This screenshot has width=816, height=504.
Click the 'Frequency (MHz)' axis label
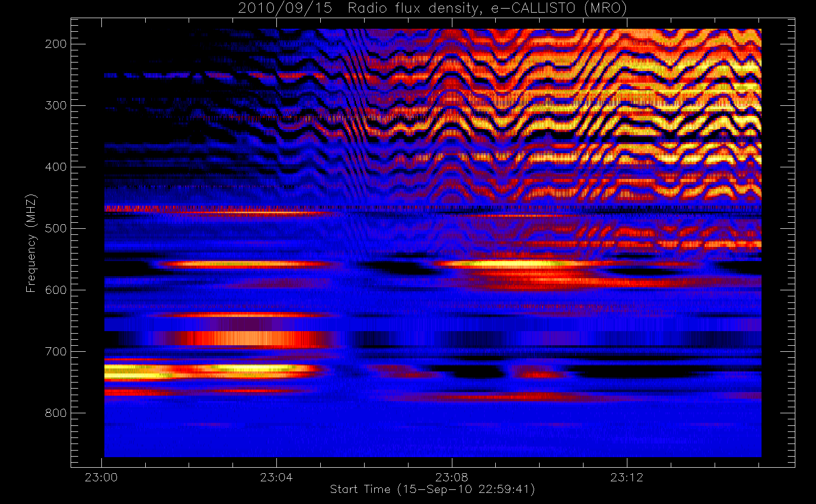(x=31, y=243)
